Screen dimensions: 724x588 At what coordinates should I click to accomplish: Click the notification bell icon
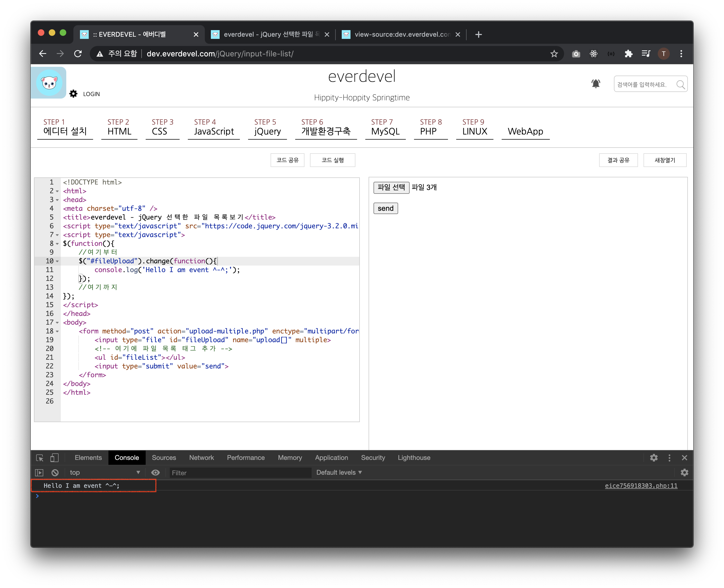click(x=596, y=84)
